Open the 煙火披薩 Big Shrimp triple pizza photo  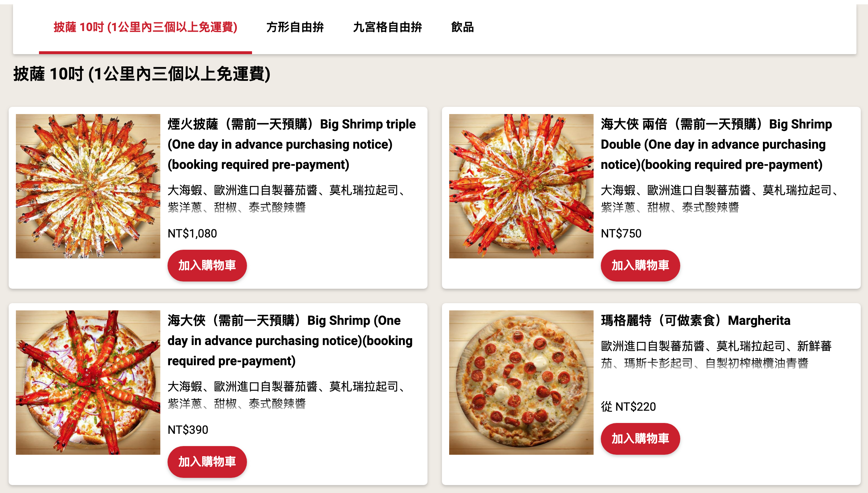tap(88, 186)
